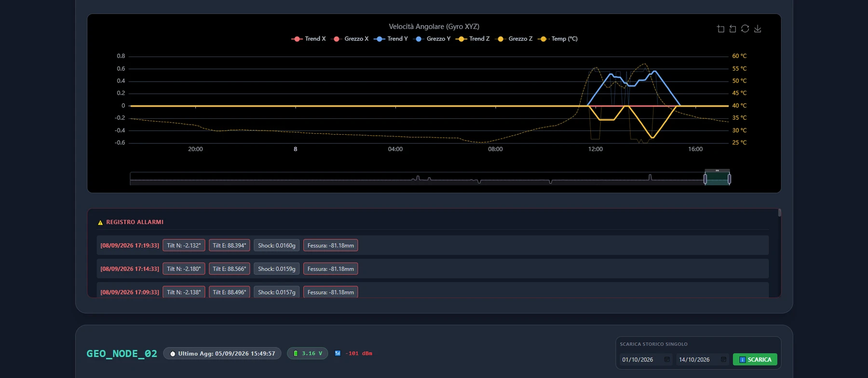Click the -101 dBm signal value
This screenshot has width=868, height=378.
359,354
